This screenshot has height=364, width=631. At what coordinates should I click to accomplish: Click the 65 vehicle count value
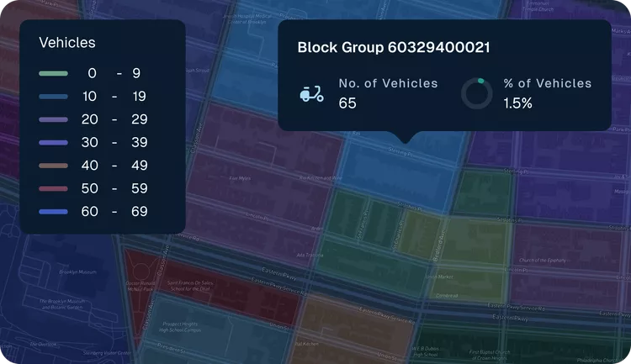347,103
